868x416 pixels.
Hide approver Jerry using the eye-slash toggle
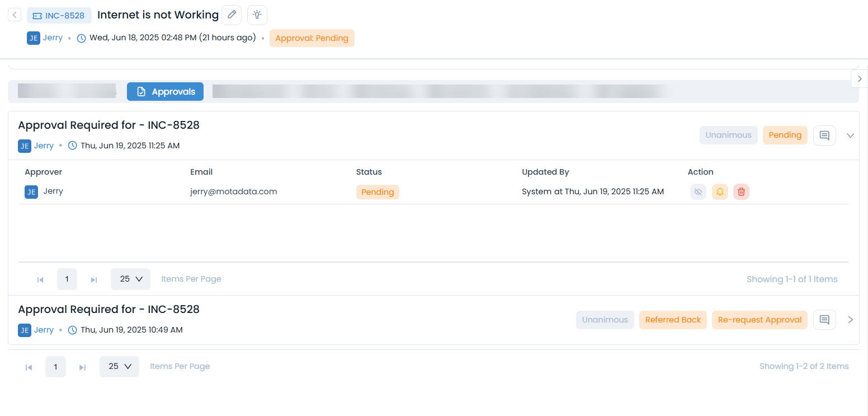click(698, 191)
